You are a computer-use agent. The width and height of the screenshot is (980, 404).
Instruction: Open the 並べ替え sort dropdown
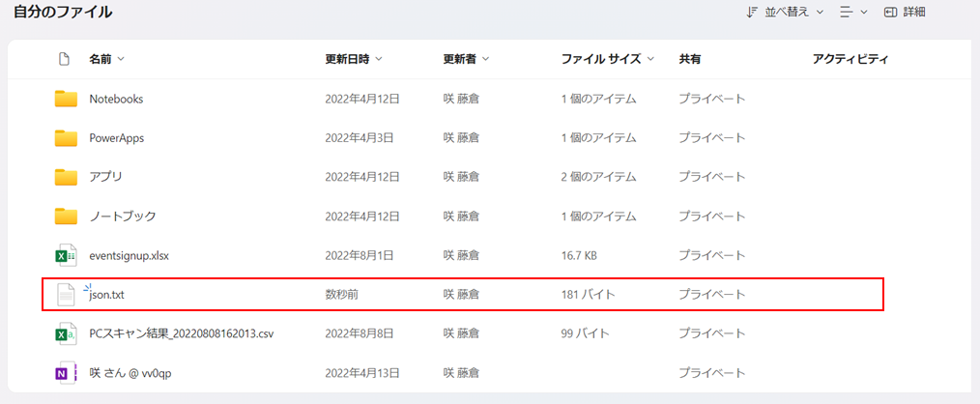pos(786,12)
